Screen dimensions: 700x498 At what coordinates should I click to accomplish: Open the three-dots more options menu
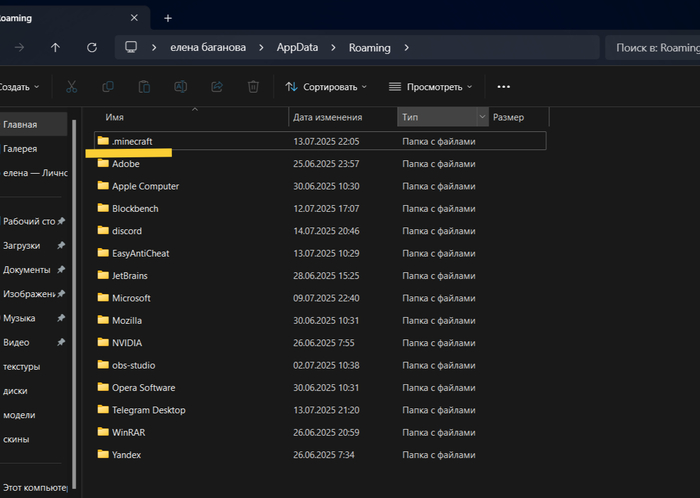pyautogui.click(x=504, y=87)
